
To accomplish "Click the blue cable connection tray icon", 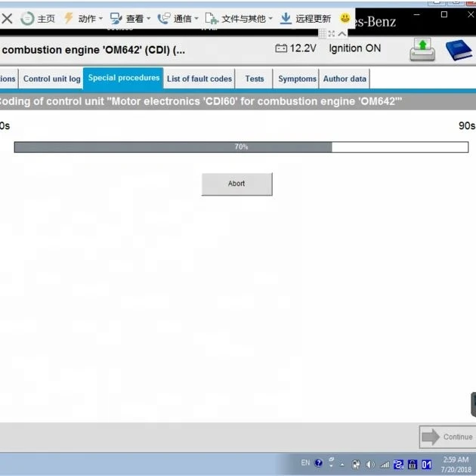I will pos(399,464).
